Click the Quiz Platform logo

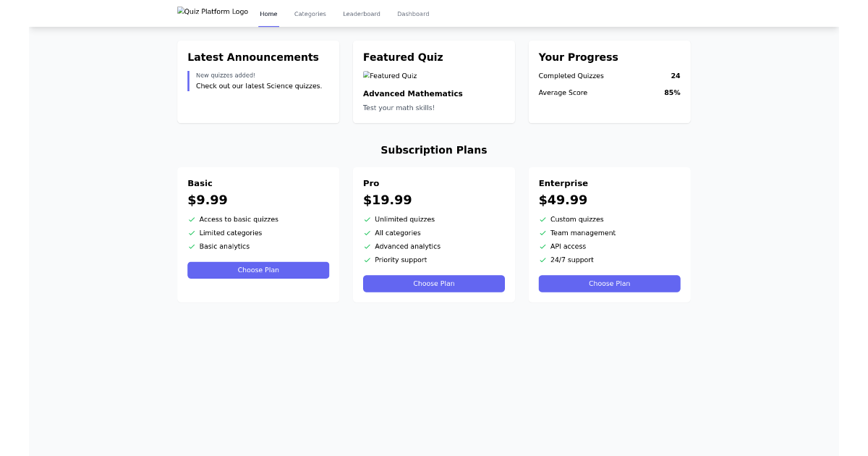[213, 11]
